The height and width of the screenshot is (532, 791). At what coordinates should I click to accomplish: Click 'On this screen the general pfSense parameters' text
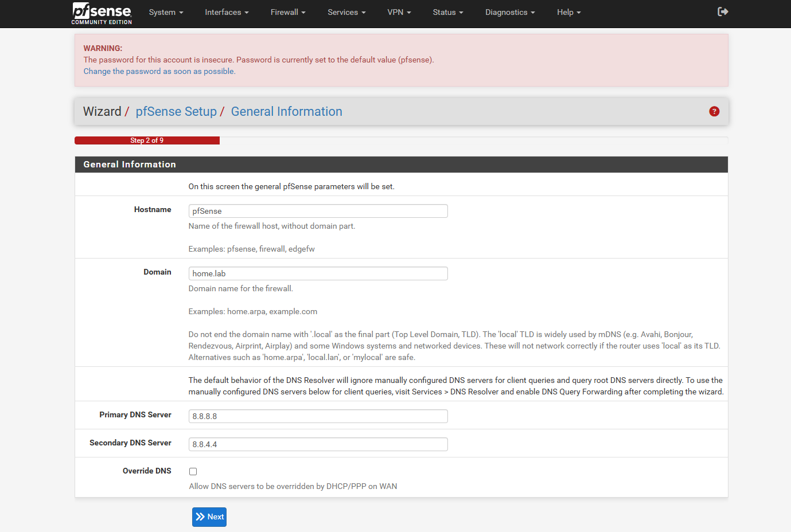pos(291,186)
